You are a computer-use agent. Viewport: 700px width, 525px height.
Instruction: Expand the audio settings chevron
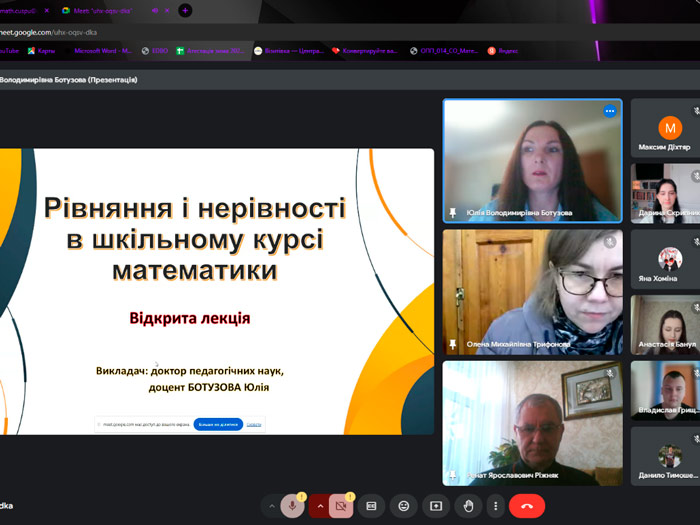[x=270, y=507]
